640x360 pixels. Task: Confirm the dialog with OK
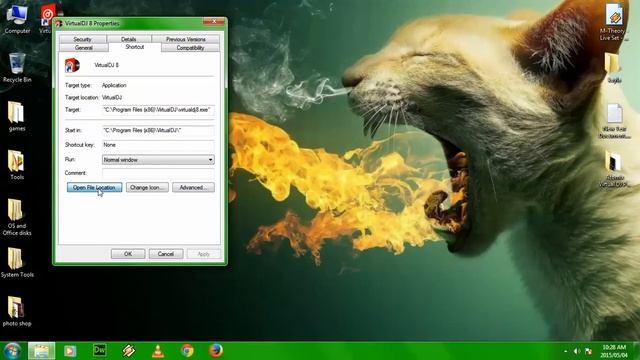(x=128, y=254)
